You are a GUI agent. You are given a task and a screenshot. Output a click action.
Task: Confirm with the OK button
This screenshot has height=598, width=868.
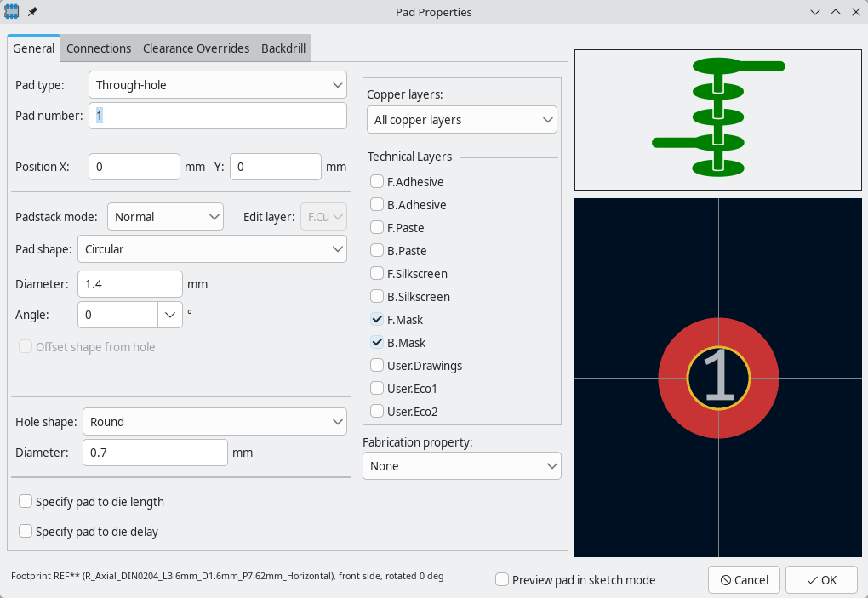pos(820,580)
